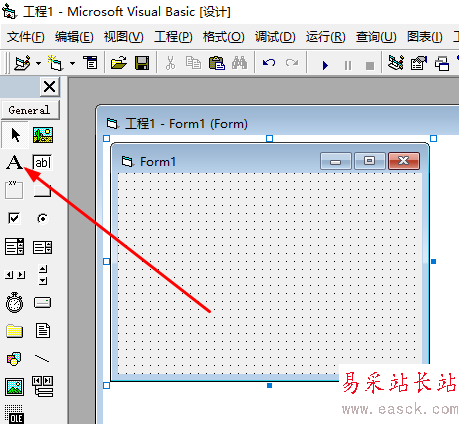The width and height of the screenshot is (459, 424).
Task: Open the 编辑(E) menu
Action: point(74,37)
